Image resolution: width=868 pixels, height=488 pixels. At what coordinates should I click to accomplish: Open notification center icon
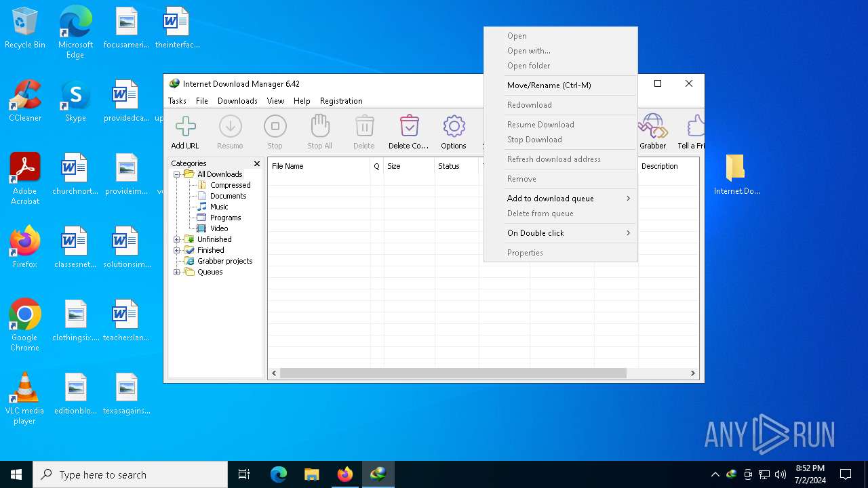pos(846,474)
